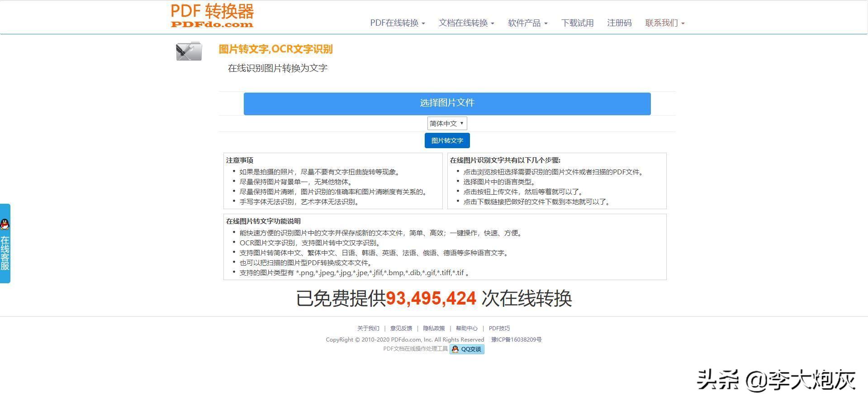Click the PDF文档在线操作处理工具 footer link
This screenshot has height=403, width=868.
click(415, 349)
